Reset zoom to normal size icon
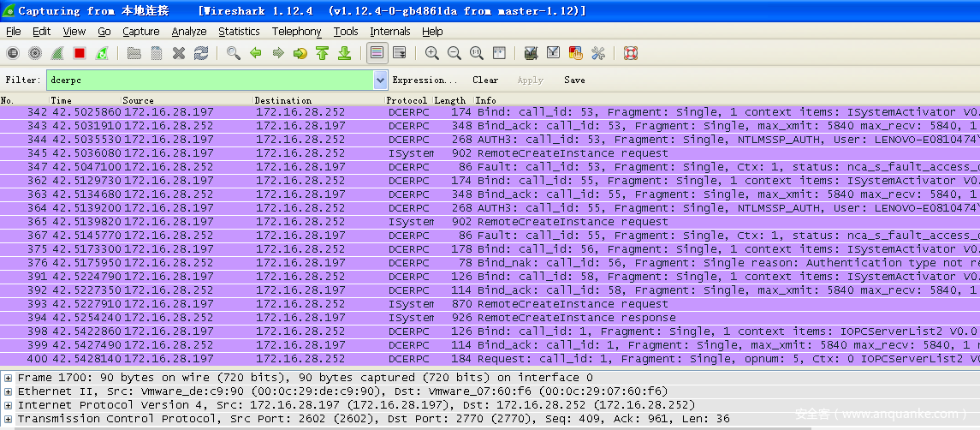This screenshot has height=430, width=980. [x=476, y=53]
